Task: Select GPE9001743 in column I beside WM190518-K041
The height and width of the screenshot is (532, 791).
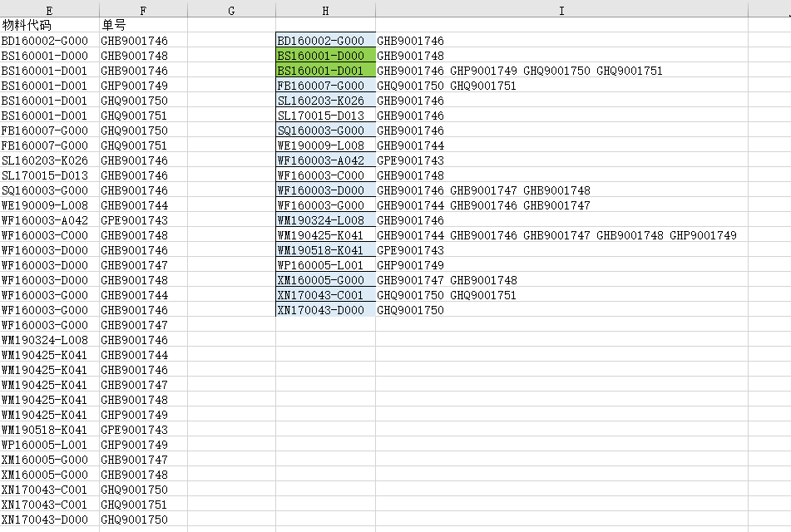Action: [561, 250]
